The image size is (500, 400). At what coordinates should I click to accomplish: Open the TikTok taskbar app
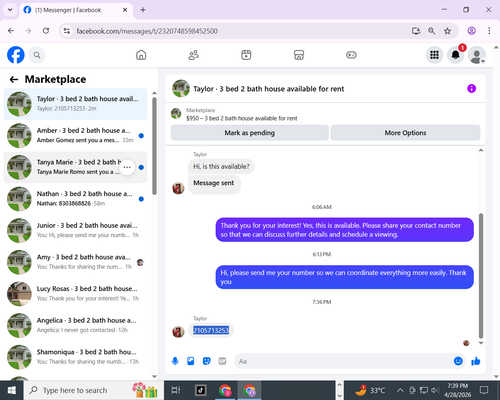201,390
